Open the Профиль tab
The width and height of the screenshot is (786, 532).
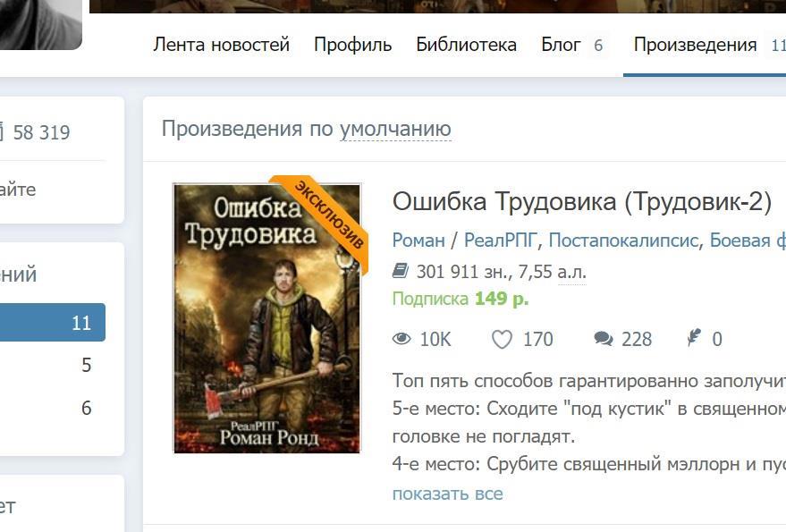352,45
